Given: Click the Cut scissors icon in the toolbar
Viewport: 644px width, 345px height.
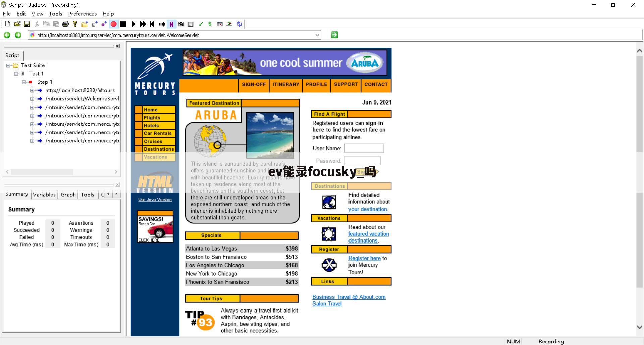Looking at the screenshot, I should (37, 24).
